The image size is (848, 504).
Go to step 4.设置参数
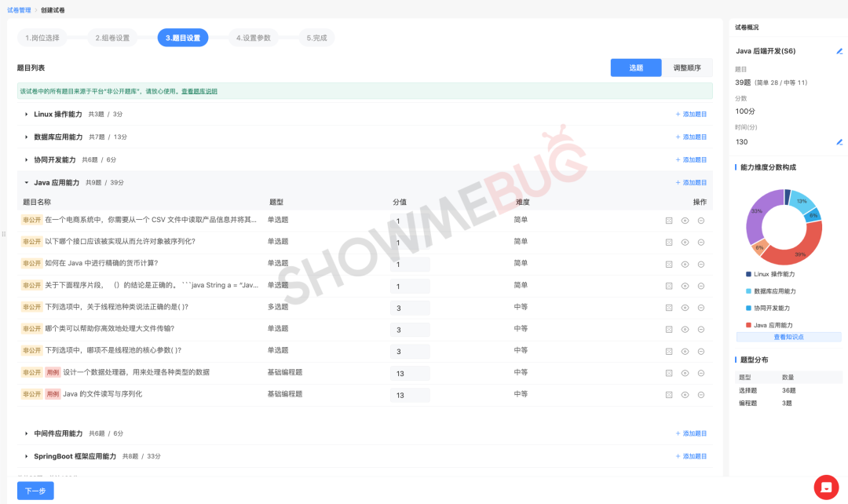click(x=253, y=38)
